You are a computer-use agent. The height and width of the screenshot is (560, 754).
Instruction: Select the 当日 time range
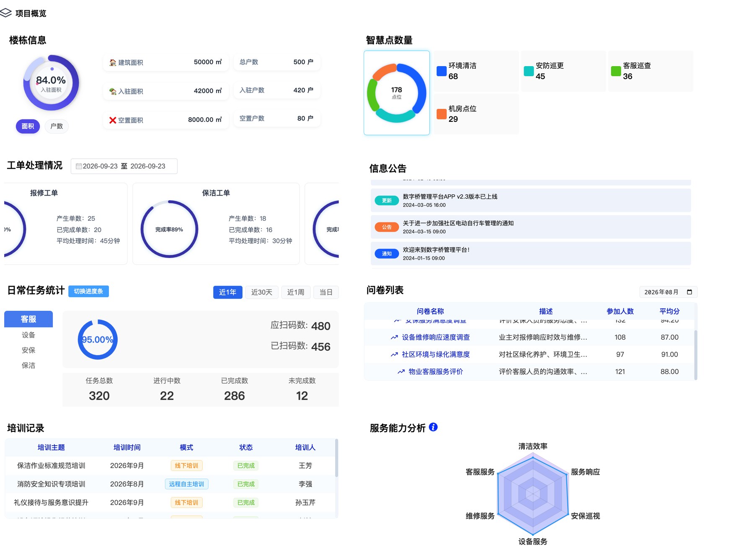326,292
